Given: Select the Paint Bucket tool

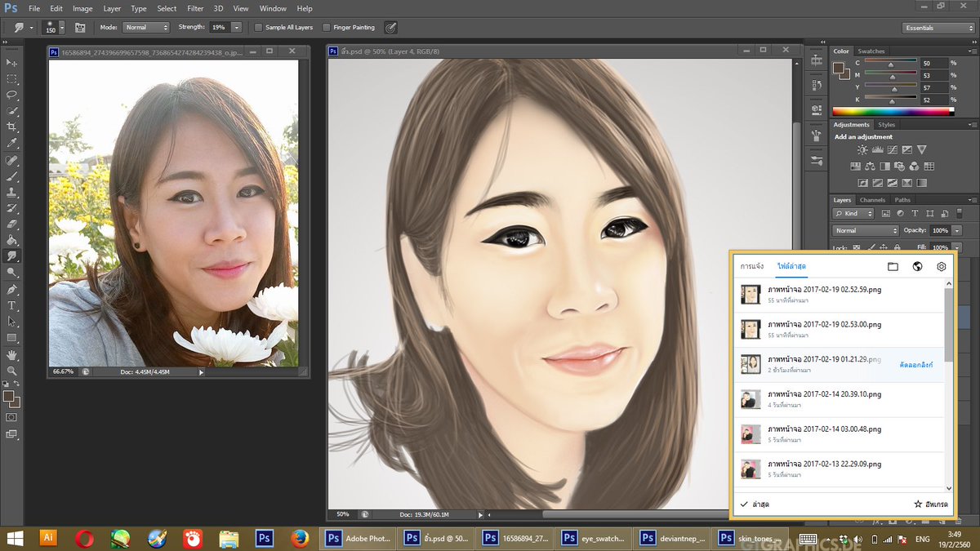Looking at the screenshot, I should [11, 241].
